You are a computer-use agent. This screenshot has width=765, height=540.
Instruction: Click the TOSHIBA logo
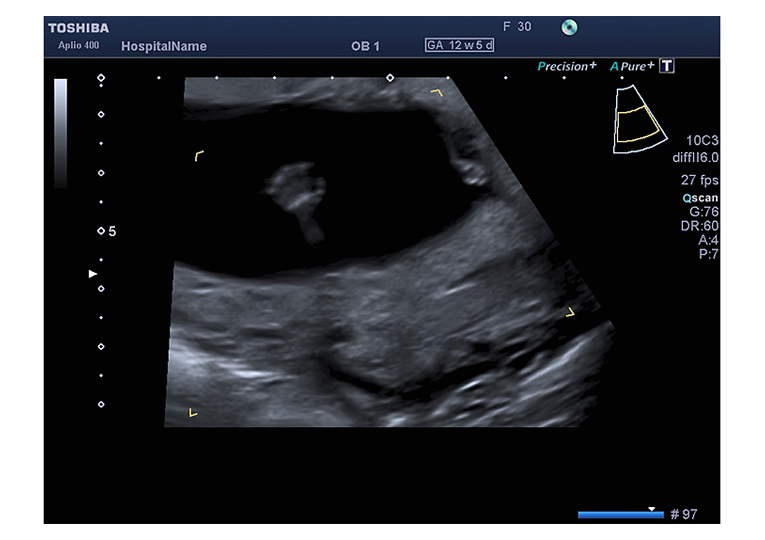point(78,28)
